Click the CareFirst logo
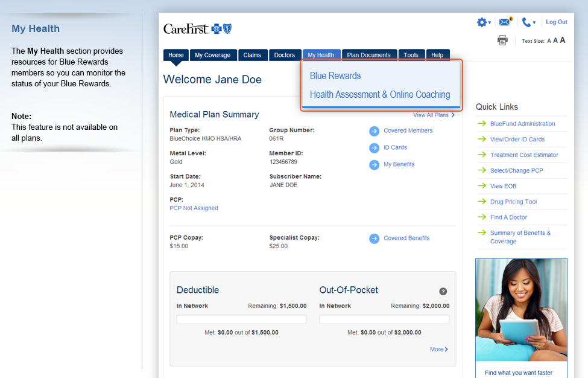Image resolution: width=588 pixels, height=378 pixels. click(197, 29)
